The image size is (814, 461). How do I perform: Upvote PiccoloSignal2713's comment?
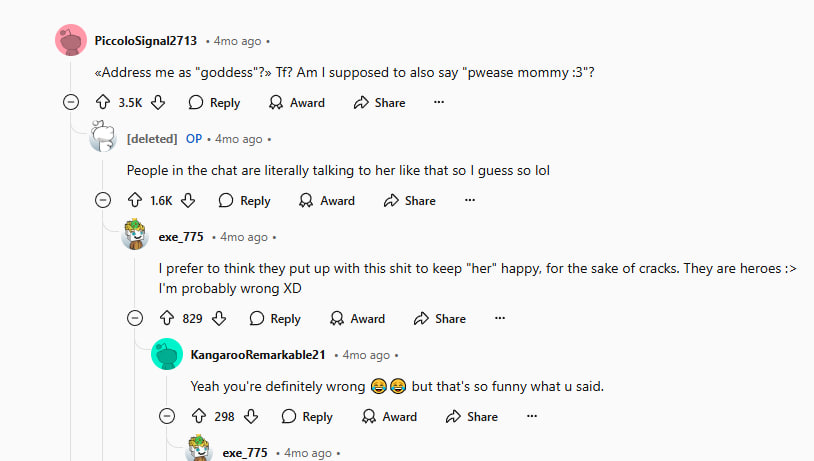pyautogui.click(x=103, y=102)
